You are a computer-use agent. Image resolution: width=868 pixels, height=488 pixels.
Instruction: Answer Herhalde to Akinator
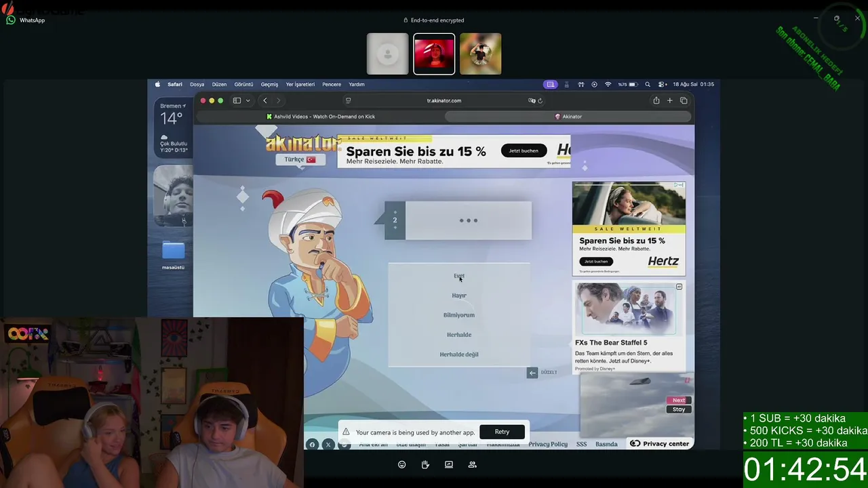pos(459,335)
